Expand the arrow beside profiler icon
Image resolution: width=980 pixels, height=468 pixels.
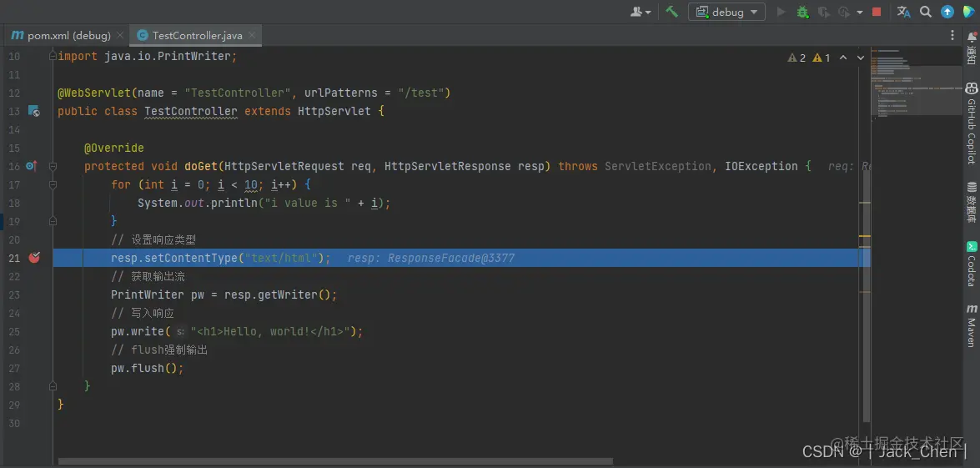pyautogui.click(x=860, y=12)
